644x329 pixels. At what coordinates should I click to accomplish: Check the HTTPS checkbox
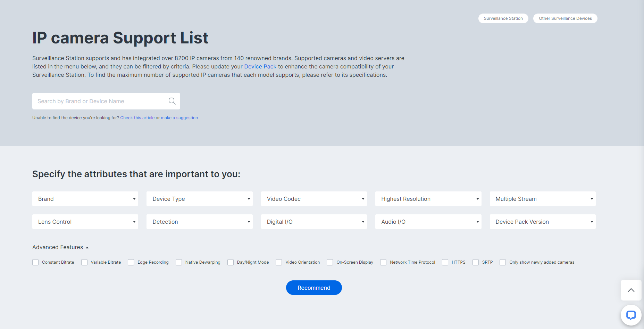445,262
